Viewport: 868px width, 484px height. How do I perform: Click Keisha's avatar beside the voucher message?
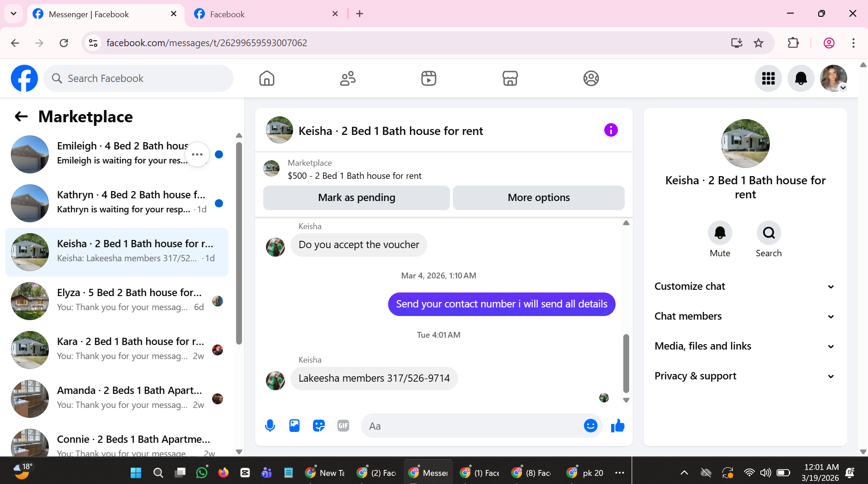coord(275,247)
